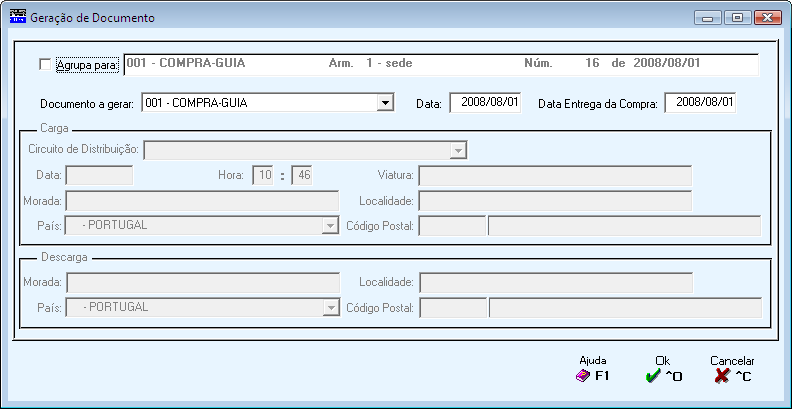Expand the Circuito de Distribuição dropdown
The width and height of the screenshot is (792, 409).
tap(458, 150)
